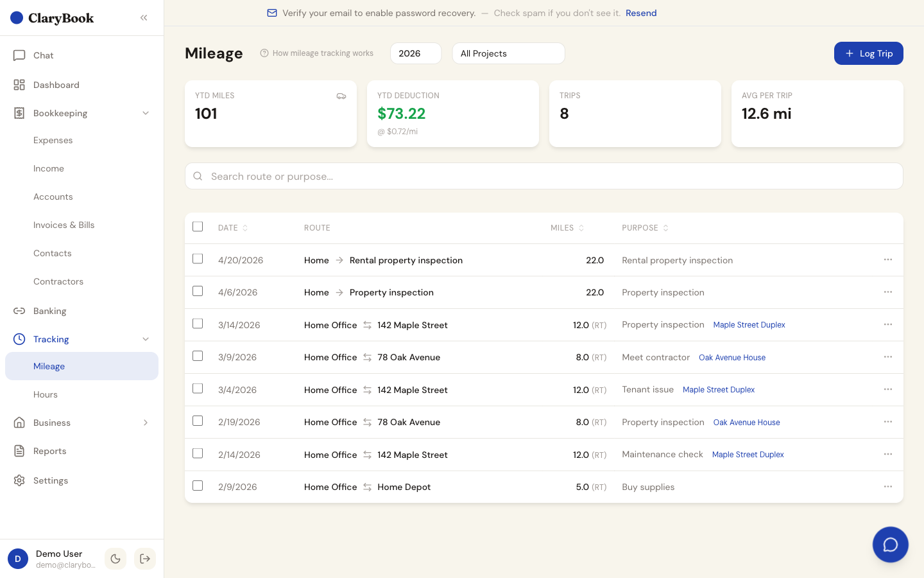Click the Resend verification email link

point(640,13)
